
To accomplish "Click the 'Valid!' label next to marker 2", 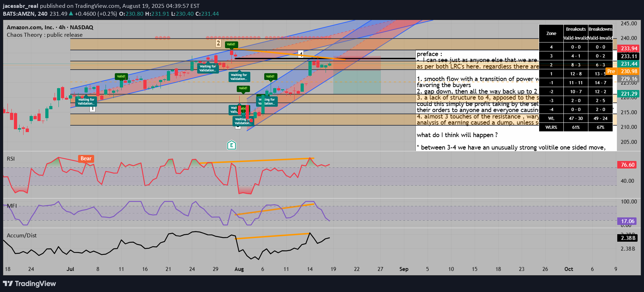I will (x=231, y=45).
